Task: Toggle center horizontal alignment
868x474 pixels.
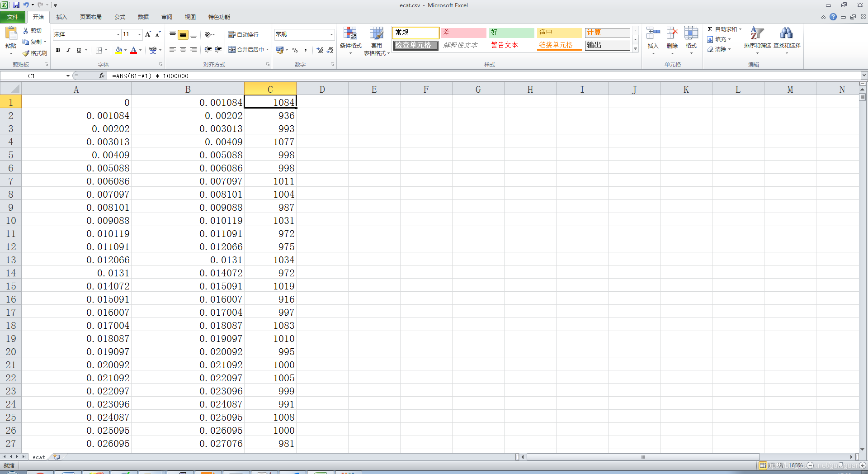Action: 183,50
